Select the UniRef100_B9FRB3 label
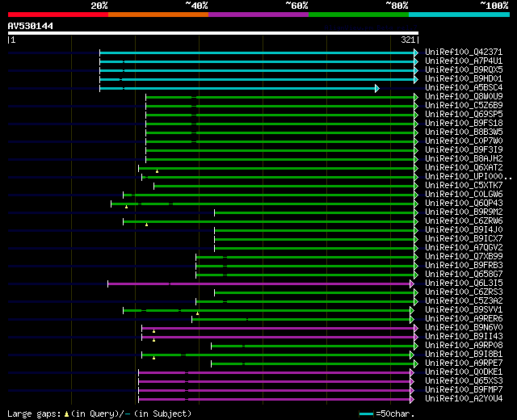The image size is (517, 420). [464, 266]
